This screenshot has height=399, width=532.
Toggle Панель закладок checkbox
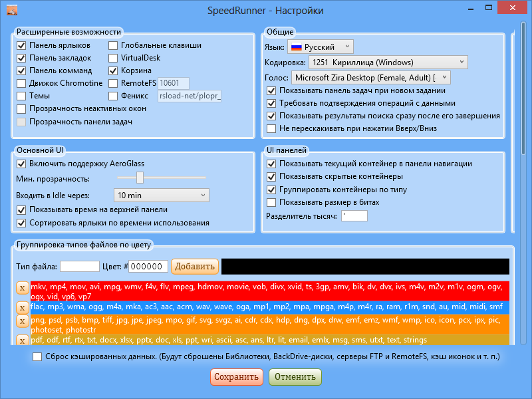pos(21,58)
